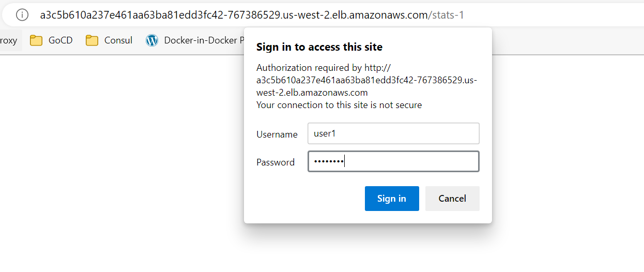This screenshot has width=644, height=272.
Task: Click the Consul bookmark folder icon
Action: (x=92, y=40)
